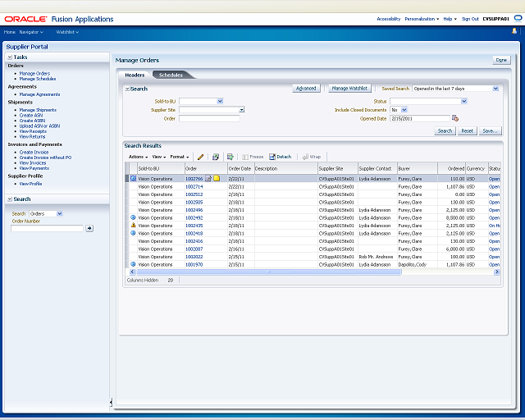Click the left scroll arrow of results table
Image resolution: width=525 pixels, height=420 pixels.
pos(132,272)
